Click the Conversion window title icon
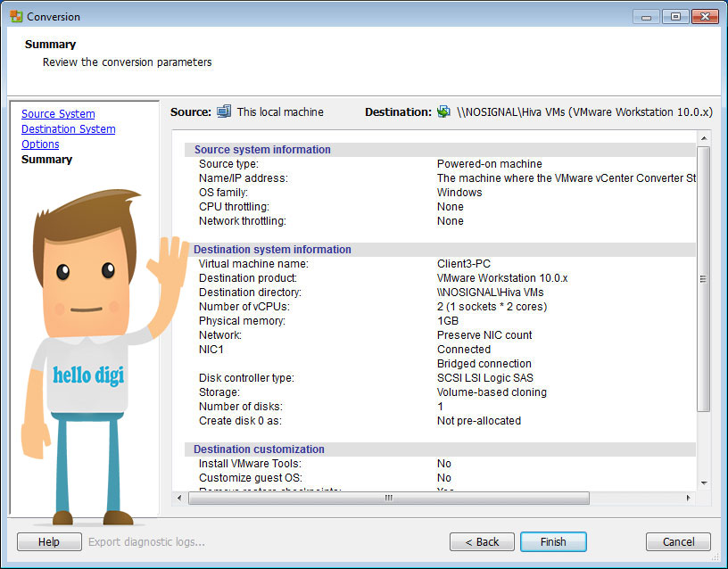 (x=16, y=16)
